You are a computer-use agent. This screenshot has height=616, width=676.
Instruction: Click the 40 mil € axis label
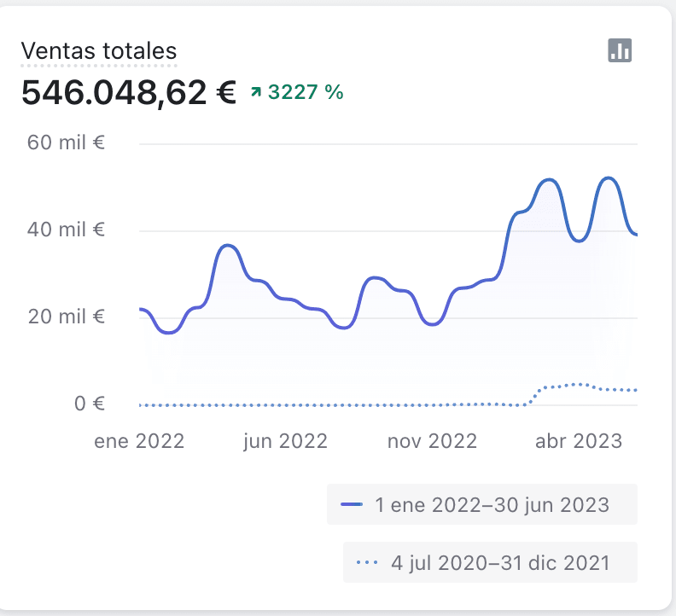[x=66, y=230]
